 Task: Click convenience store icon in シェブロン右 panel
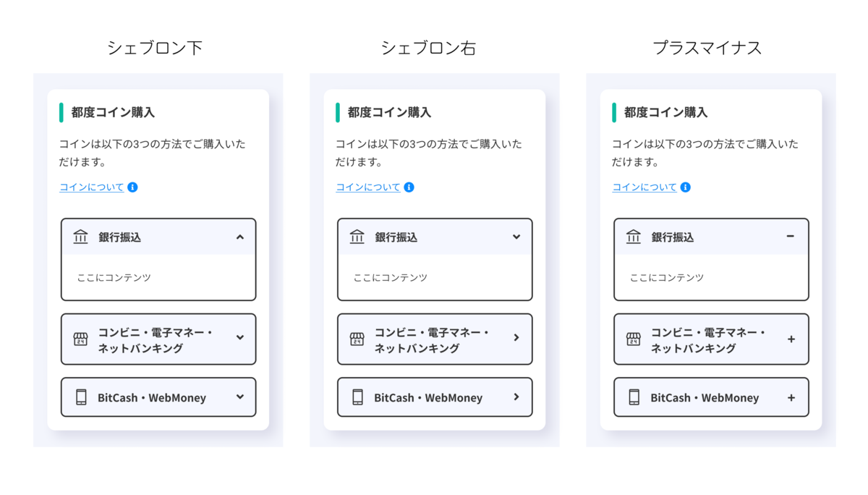357,339
